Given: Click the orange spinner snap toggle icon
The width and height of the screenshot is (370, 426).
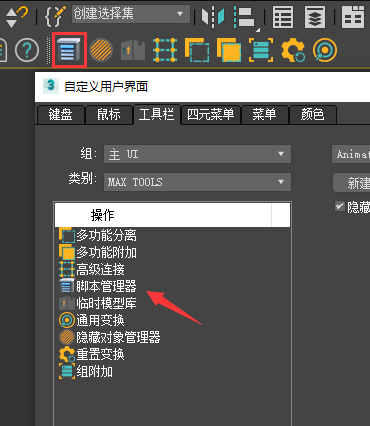Looking at the screenshot, I should (x=17, y=17).
